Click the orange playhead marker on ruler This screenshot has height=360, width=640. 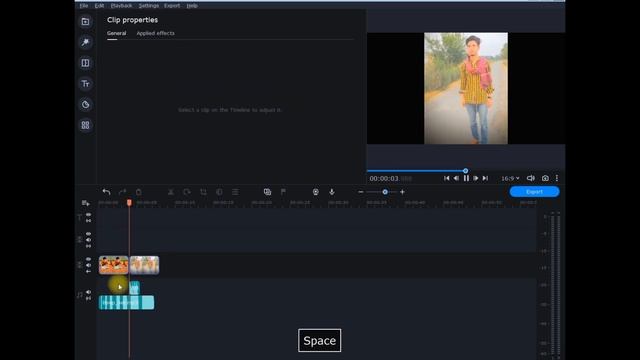129,202
